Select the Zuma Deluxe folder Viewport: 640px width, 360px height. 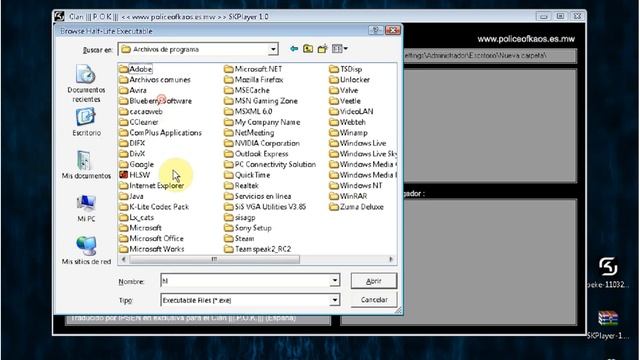[356, 207]
